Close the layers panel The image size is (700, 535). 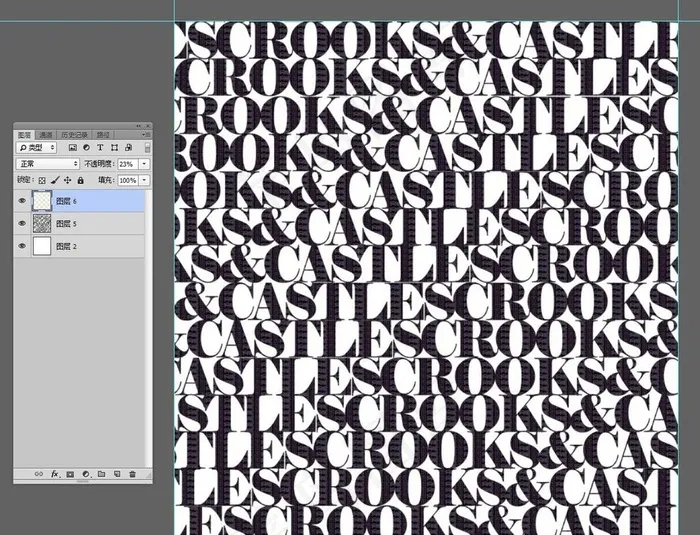click(x=148, y=126)
